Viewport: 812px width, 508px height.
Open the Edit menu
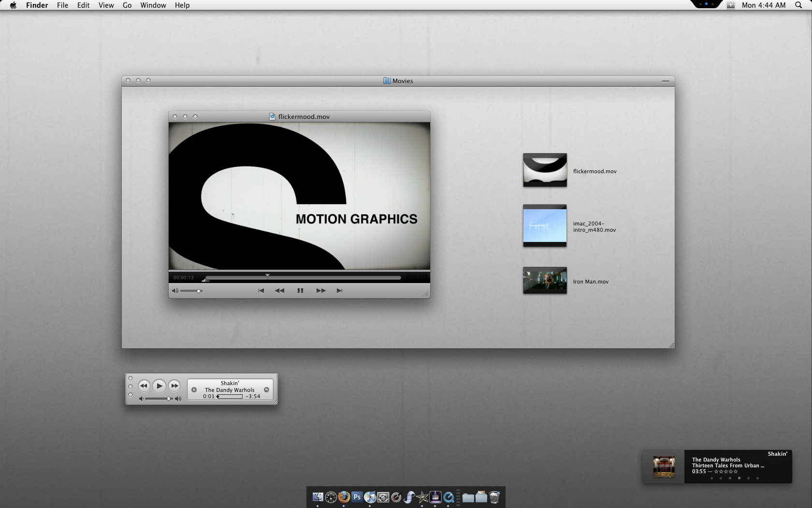click(83, 5)
